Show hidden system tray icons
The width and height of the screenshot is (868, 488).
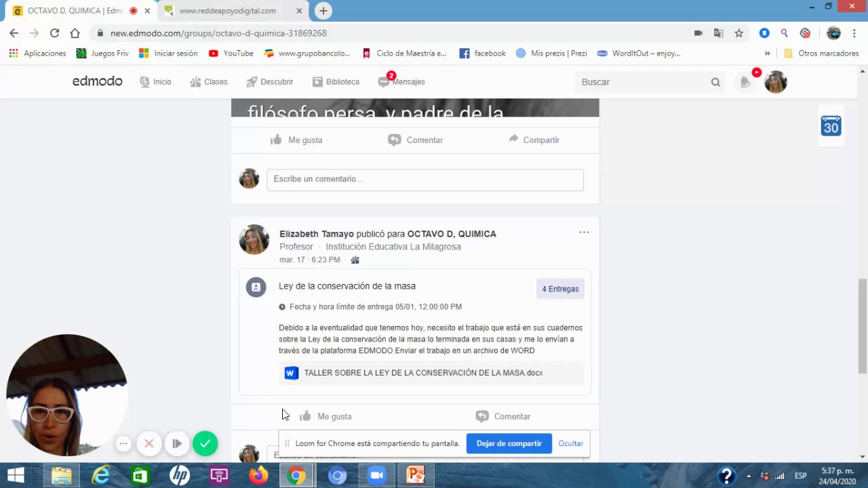tap(749, 476)
